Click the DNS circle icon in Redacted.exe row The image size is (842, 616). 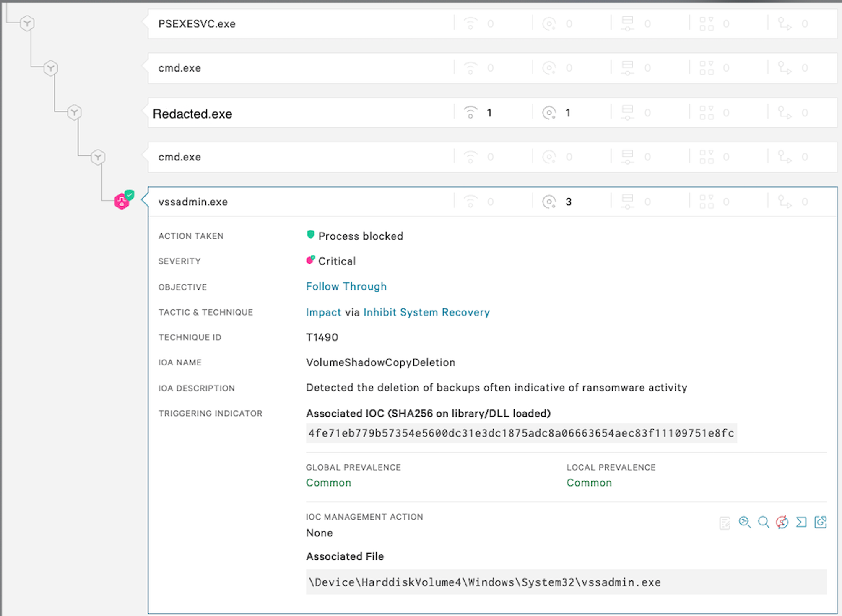coord(549,113)
